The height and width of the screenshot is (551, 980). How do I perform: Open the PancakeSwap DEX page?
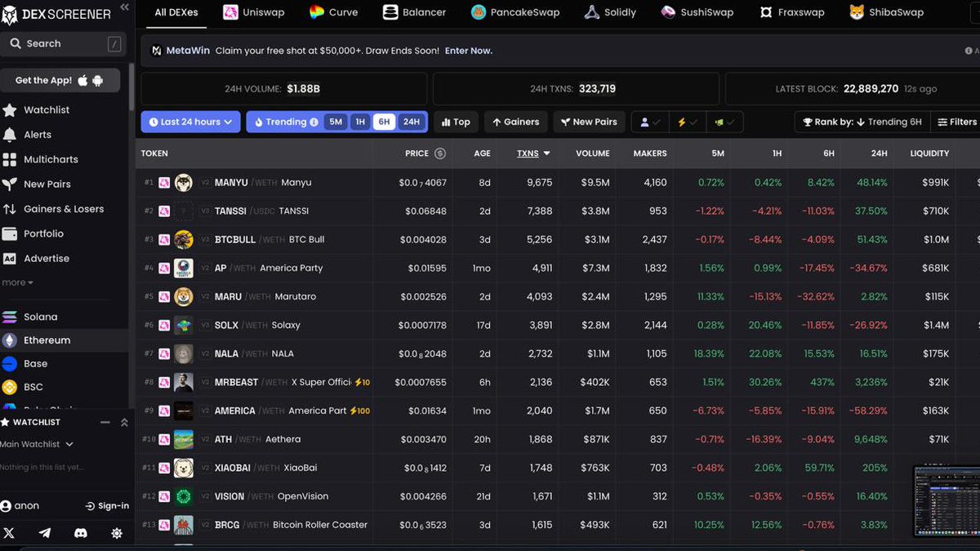(x=514, y=12)
